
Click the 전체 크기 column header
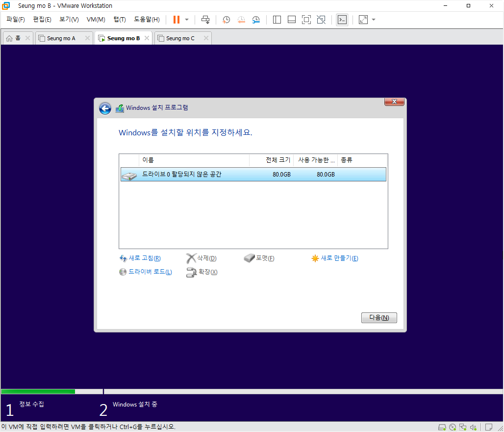point(271,160)
